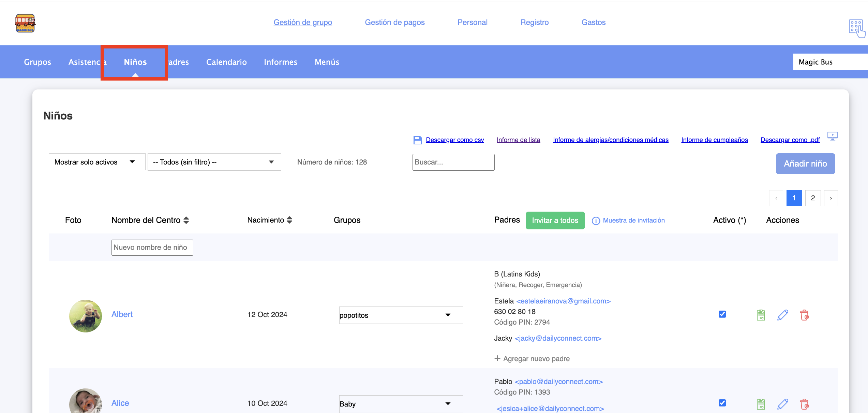Edit Albert with the pencil icon
This screenshot has width=868, height=413.
point(782,315)
